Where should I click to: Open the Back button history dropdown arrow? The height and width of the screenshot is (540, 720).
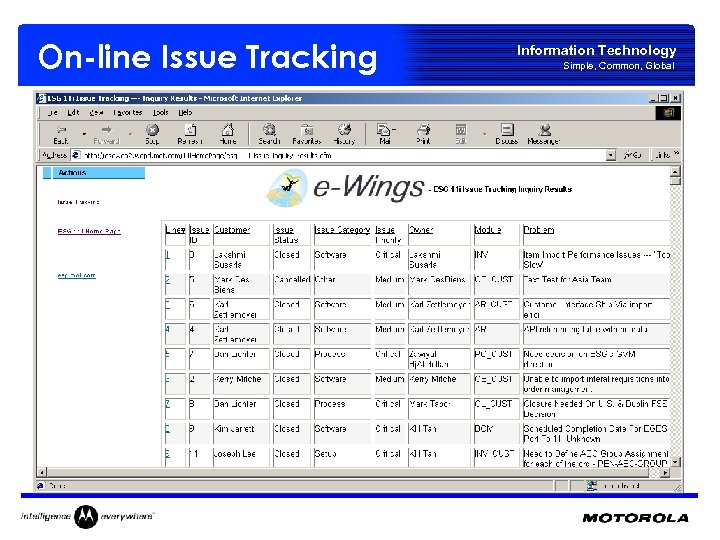[x=84, y=134]
